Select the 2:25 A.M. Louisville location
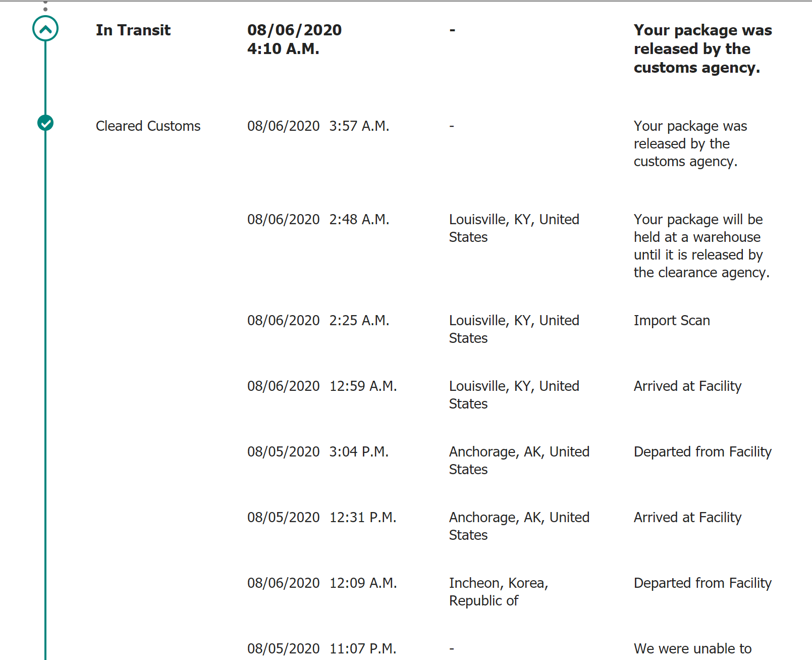Viewport: 812px width, 660px height. 514,329
